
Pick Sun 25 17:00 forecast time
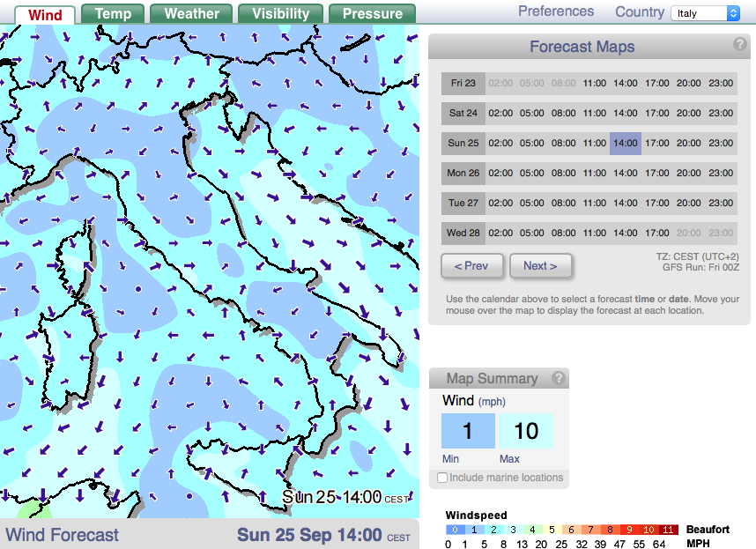point(657,143)
